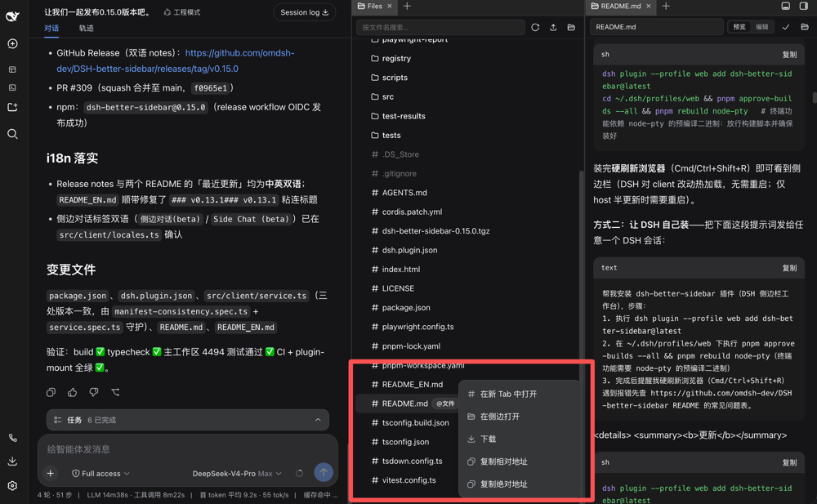Give a thumbs down to the reply
This screenshot has height=504, width=817.
(94, 392)
